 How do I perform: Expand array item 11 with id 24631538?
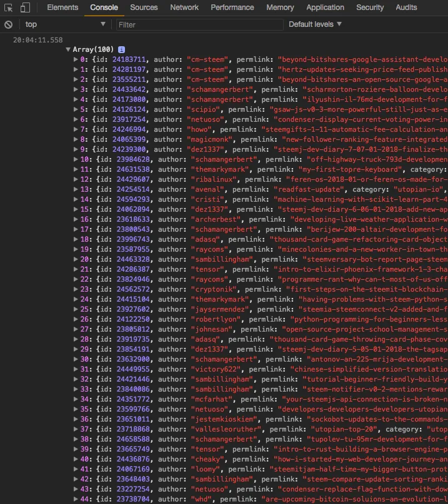(x=76, y=169)
